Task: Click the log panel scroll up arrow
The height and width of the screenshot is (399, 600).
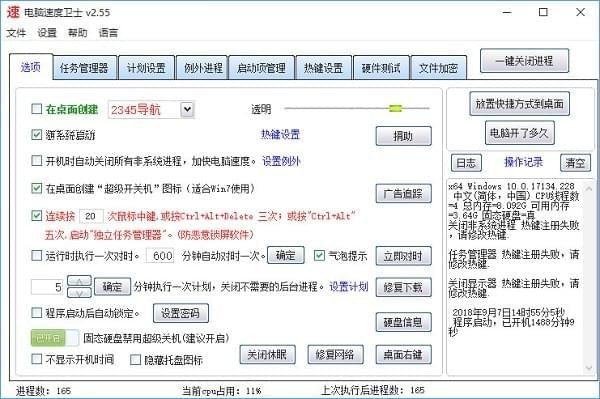Action: tap(589, 189)
